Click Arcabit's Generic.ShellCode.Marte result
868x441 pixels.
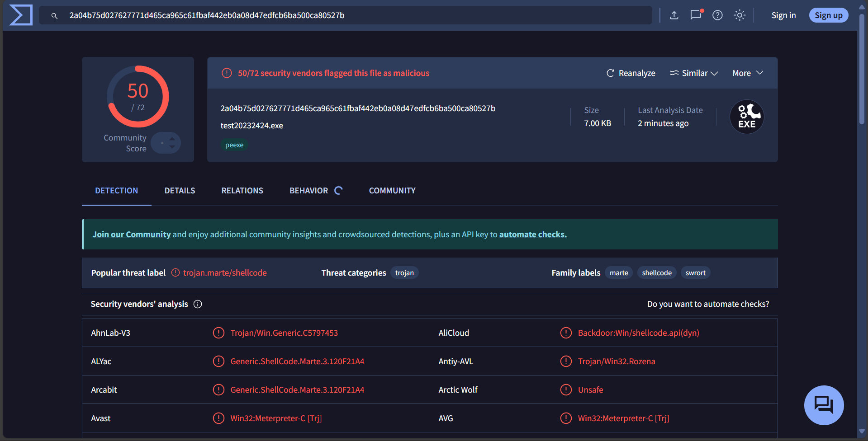pyautogui.click(x=297, y=390)
